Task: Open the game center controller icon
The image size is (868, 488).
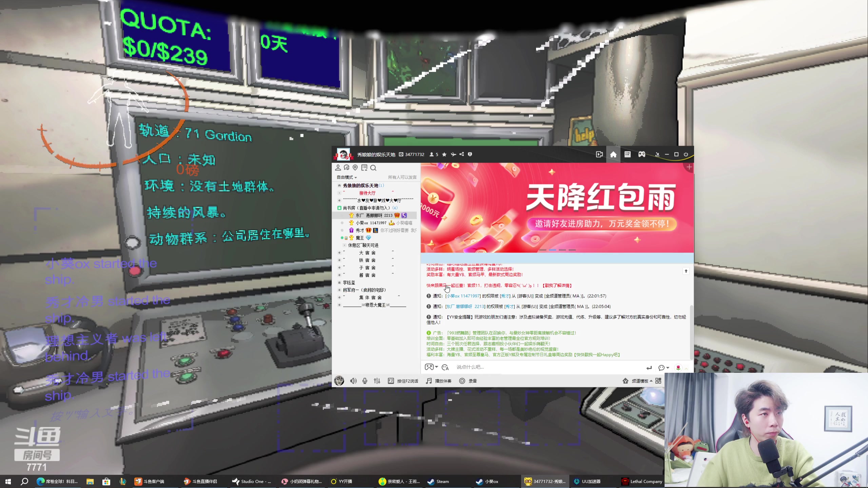Action: [642, 154]
